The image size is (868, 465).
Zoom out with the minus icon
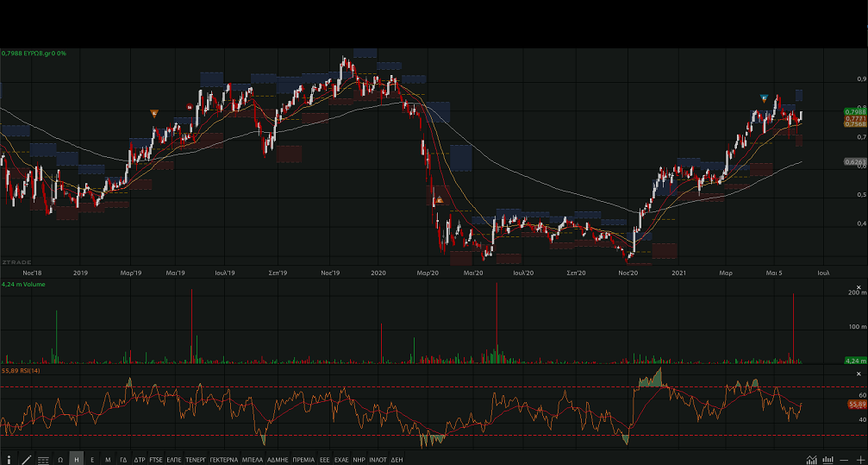pyautogui.click(x=845, y=460)
